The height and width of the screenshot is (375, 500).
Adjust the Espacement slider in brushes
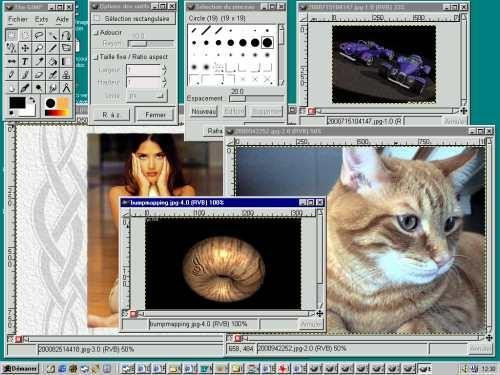click(257, 99)
